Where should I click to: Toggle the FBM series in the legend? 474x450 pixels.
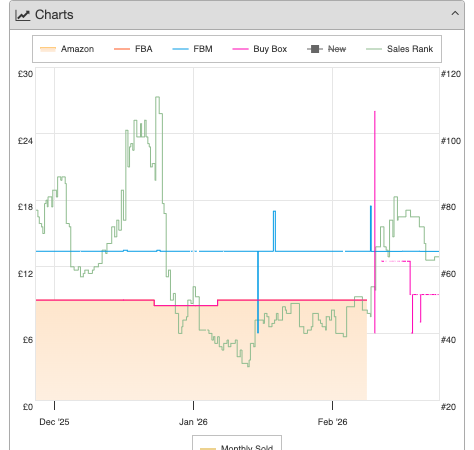point(192,49)
